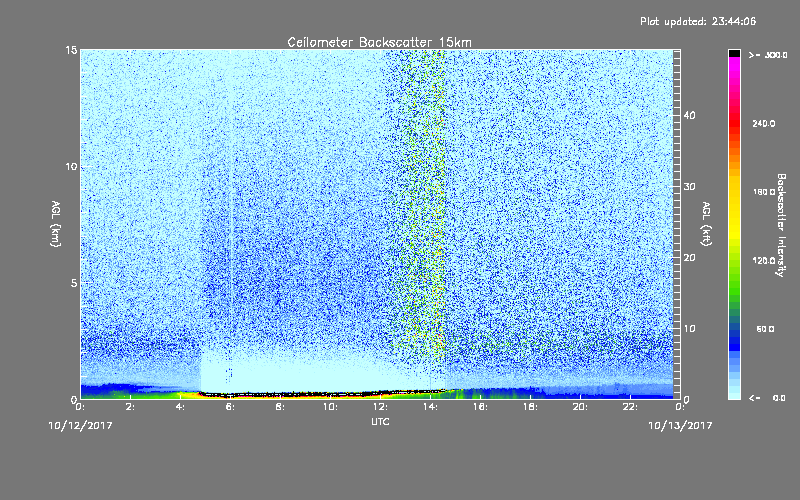Click the 'Ceilometer Backscatter 15km' plot title
This screenshot has height=500, width=800.
click(379, 42)
